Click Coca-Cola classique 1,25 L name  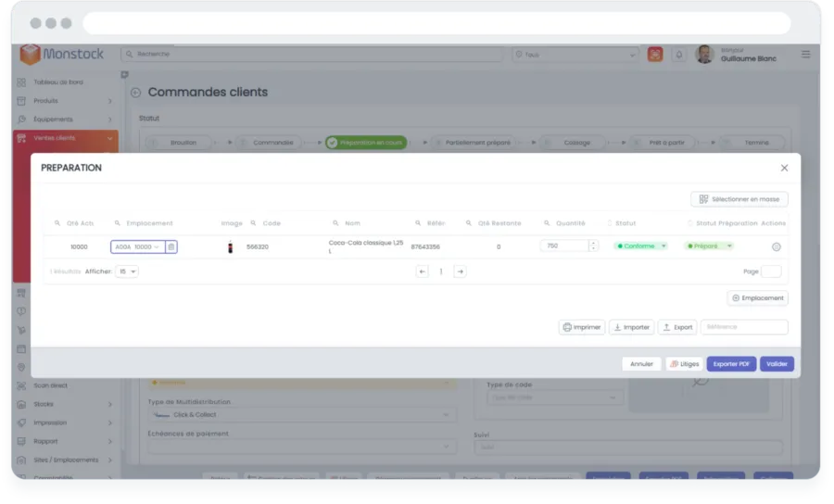[x=366, y=246]
